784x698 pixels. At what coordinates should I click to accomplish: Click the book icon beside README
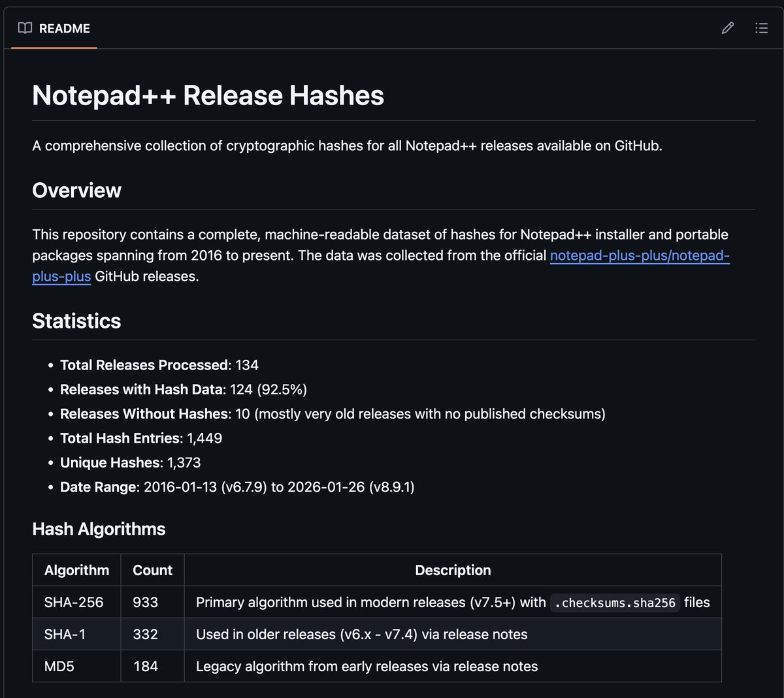[x=25, y=28]
